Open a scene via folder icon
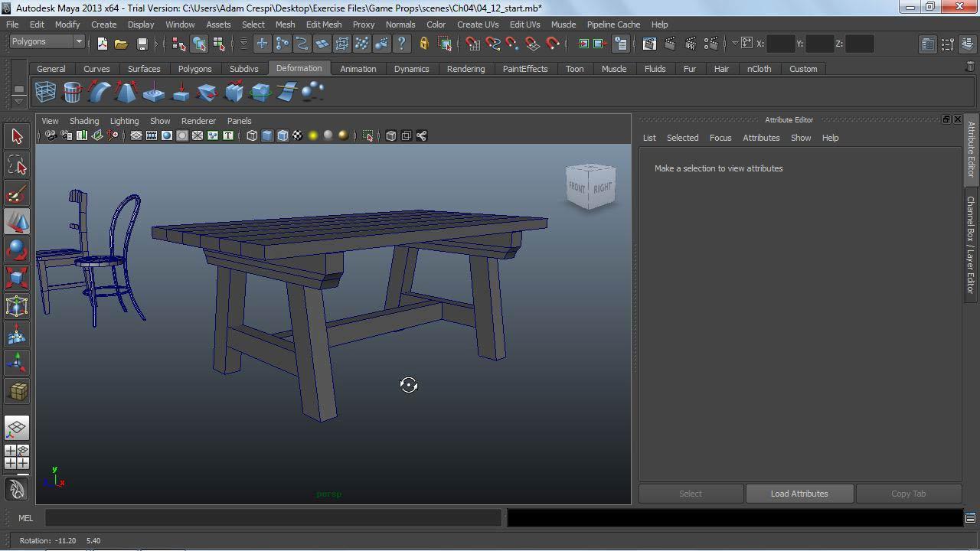This screenshot has width=980, height=551. [x=121, y=44]
